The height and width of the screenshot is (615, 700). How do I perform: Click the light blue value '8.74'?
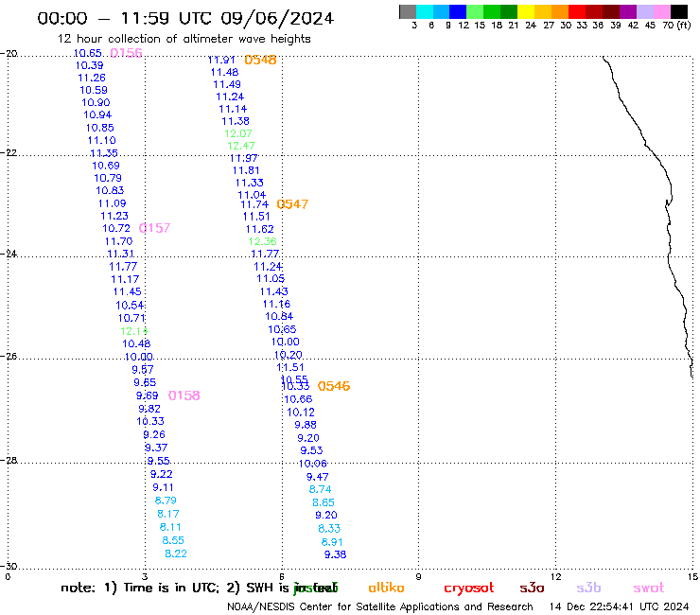[320, 489]
